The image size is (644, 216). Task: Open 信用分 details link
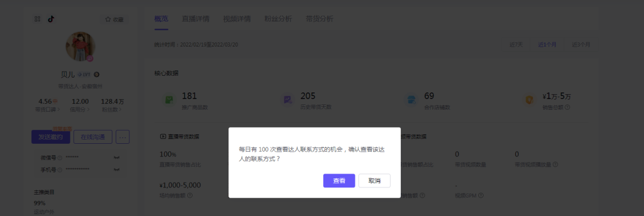80,109
